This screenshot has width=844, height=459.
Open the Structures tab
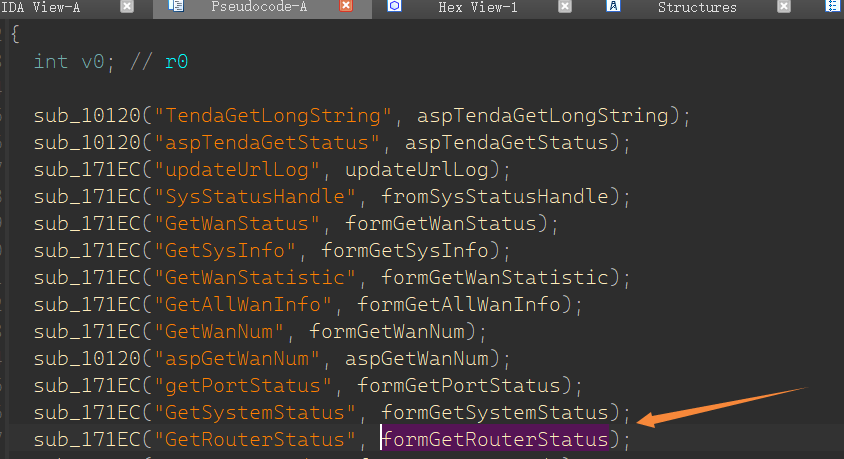[x=697, y=7]
